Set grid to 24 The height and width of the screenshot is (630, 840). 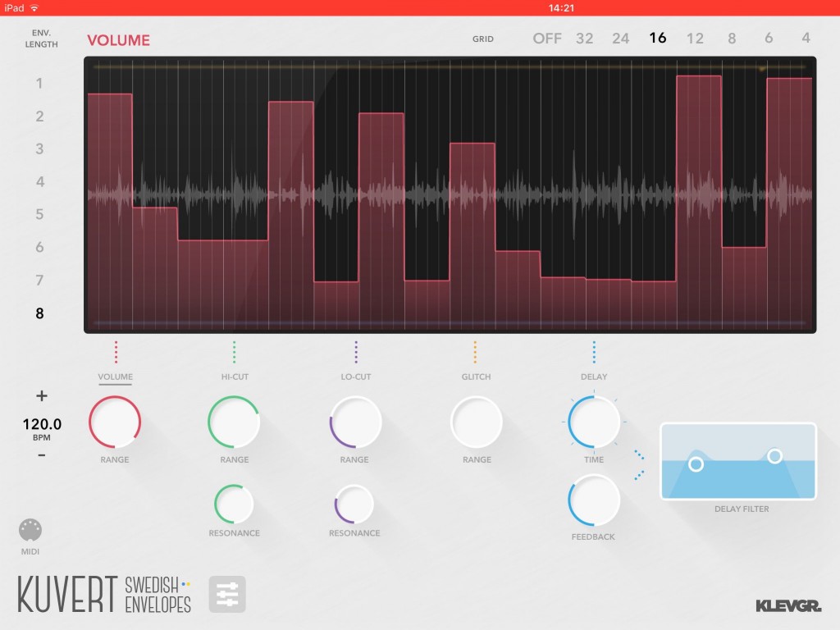(621, 39)
